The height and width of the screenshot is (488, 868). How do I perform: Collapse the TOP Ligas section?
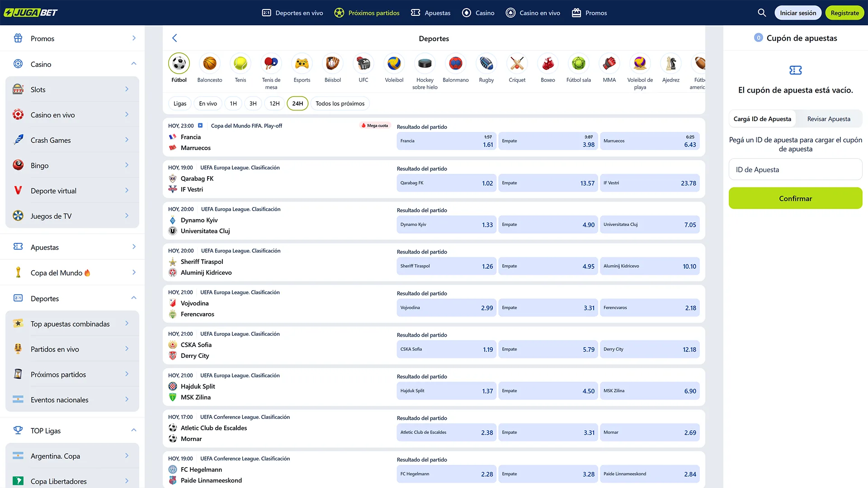tap(134, 430)
